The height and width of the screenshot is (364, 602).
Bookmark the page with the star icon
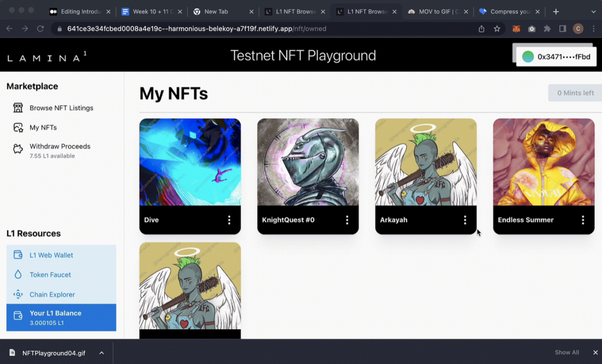tap(497, 29)
